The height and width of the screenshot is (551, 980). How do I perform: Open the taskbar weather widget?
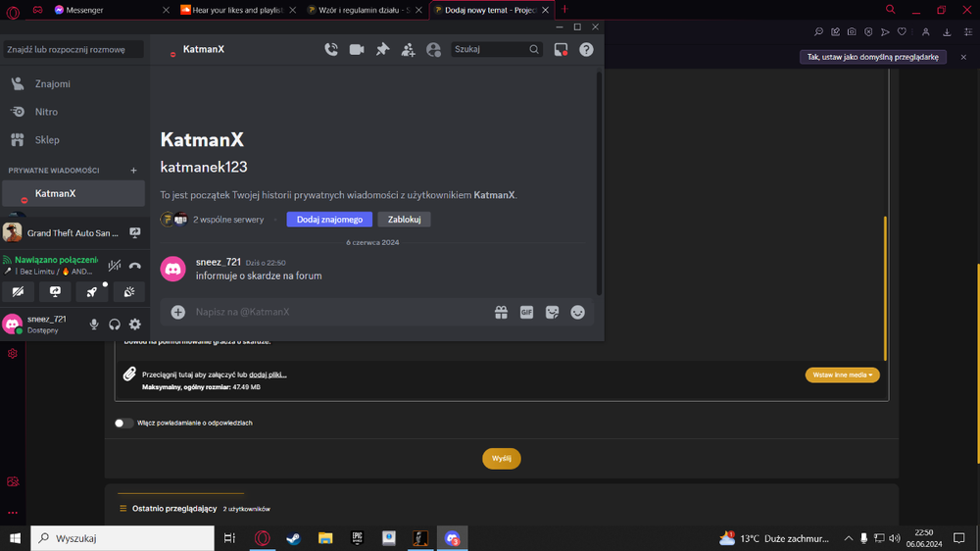pos(774,538)
